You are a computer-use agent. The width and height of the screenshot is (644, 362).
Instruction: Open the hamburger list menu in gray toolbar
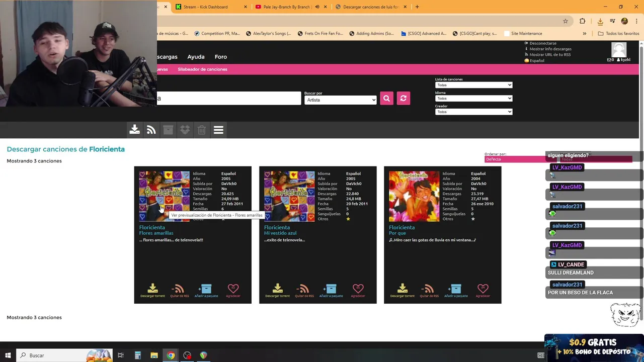point(218,130)
